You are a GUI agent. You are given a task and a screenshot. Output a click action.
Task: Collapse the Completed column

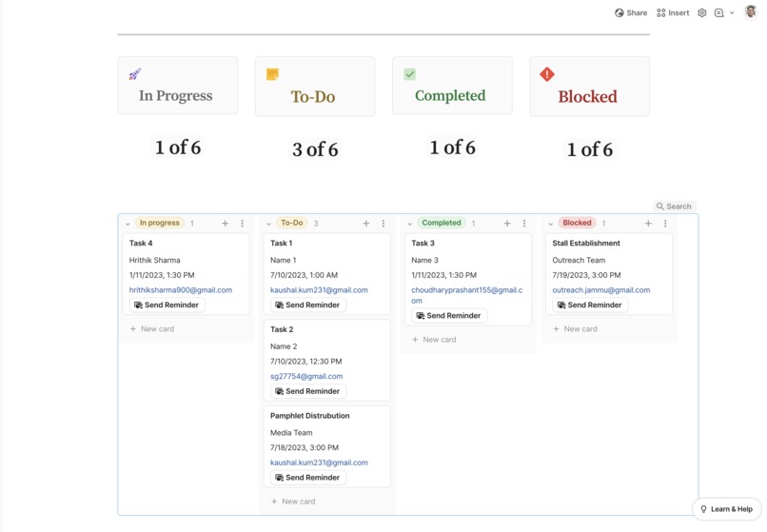[x=409, y=224]
